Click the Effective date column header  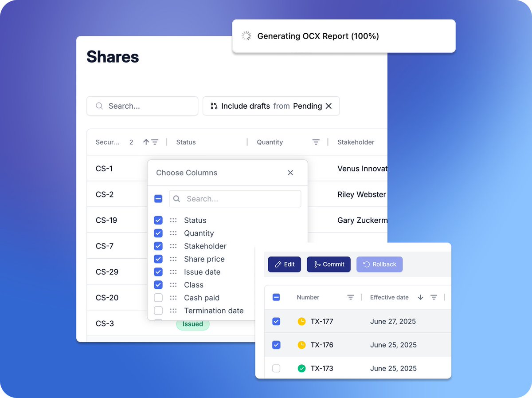(389, 297)
